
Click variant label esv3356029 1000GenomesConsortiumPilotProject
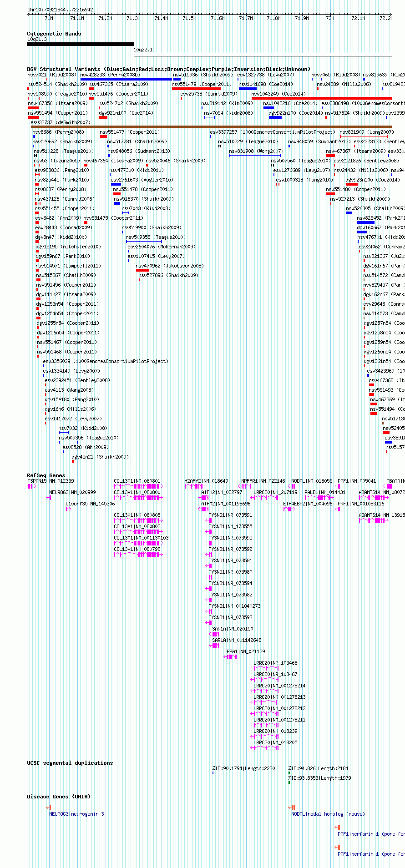106,361
